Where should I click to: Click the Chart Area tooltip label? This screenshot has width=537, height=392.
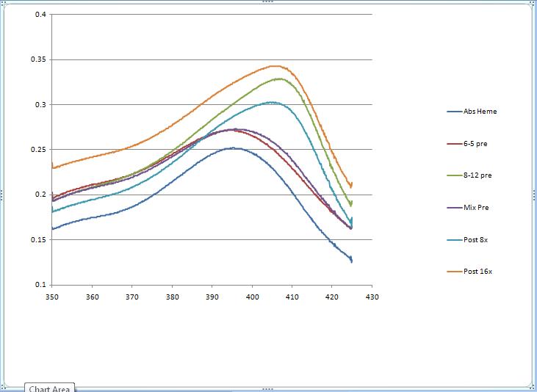50,388
